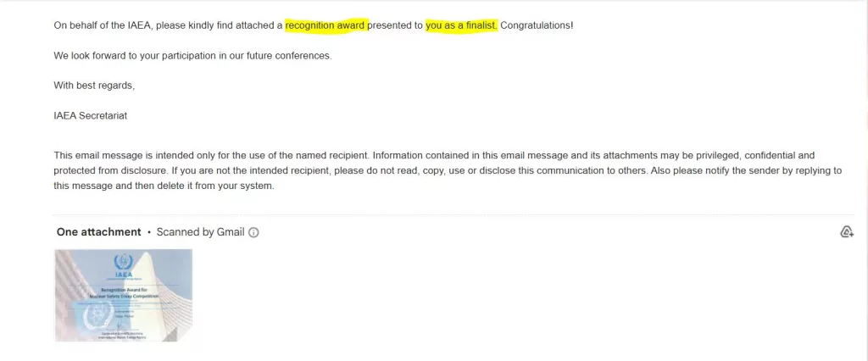Screen dimensions: 868x361
Task: Click the divider line above the attachment section
Action: point(453,215)
